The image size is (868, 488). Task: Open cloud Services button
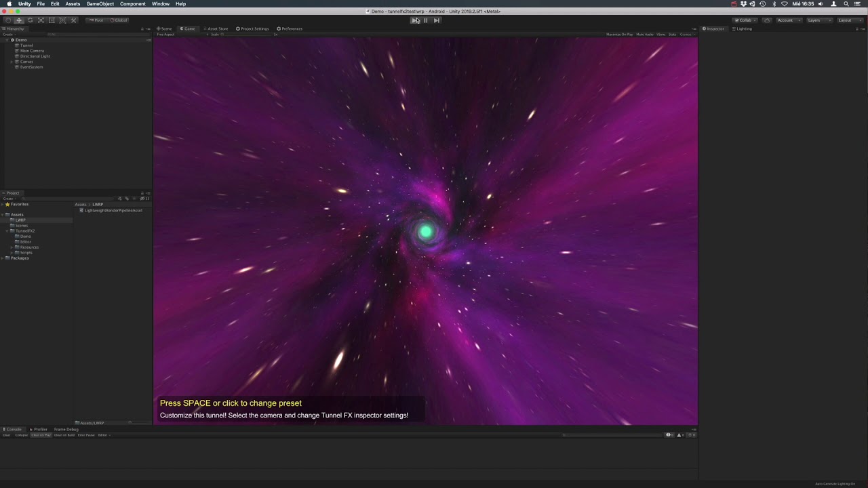[x=767, y=20]
